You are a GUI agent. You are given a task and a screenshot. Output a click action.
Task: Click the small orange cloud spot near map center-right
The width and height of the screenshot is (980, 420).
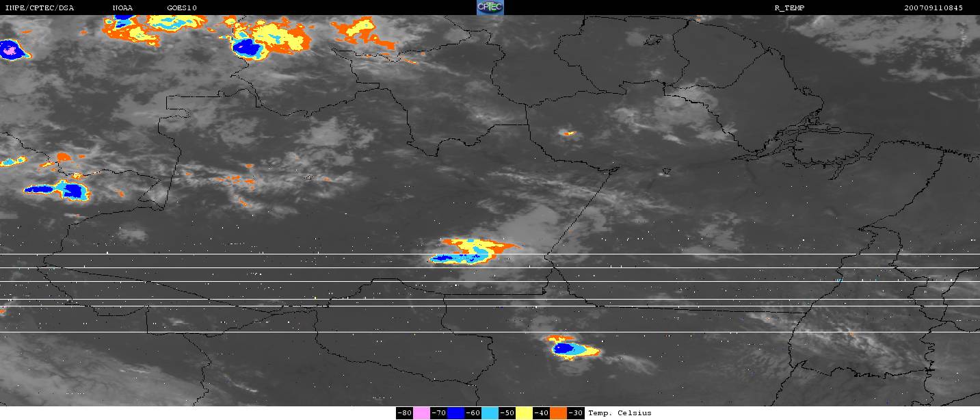pos(567,133)
